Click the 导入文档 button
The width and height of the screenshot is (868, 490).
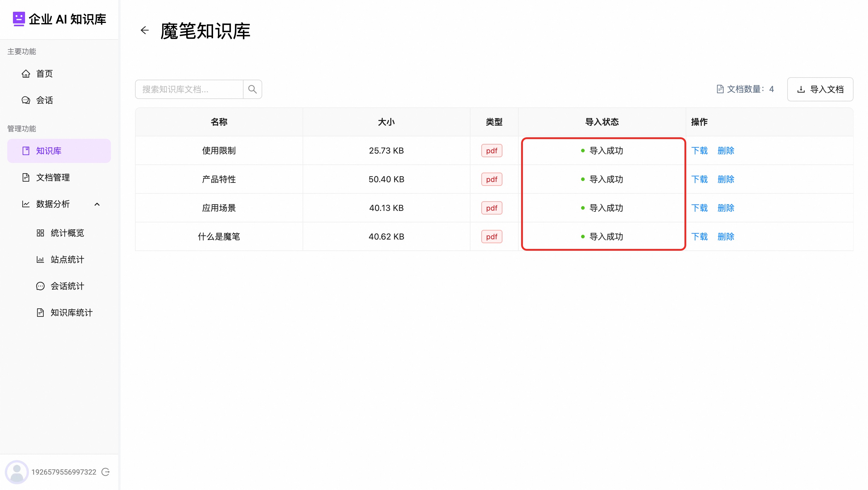[x=820, y=89]
